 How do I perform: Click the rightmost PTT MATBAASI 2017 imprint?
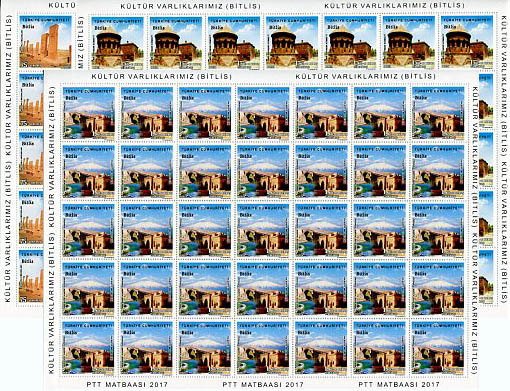[399, 384]
